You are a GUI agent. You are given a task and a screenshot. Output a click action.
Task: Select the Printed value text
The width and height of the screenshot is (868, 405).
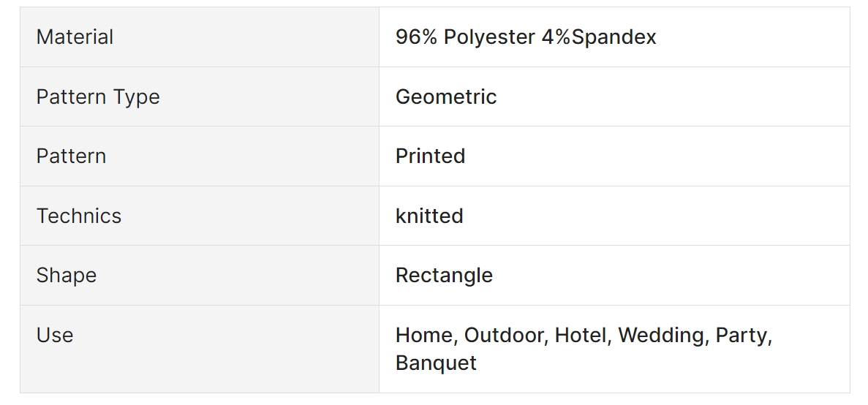tap(430, 156)
